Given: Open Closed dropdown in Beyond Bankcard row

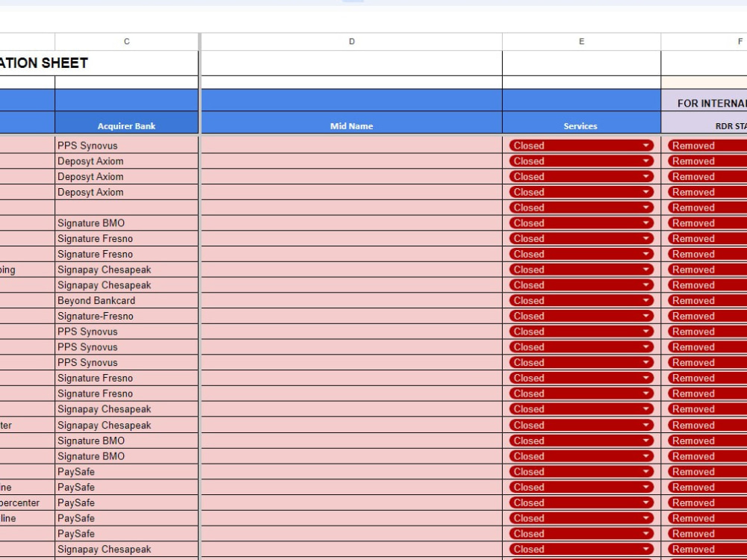Looking at the screenshot, I should click(x=581, y=300).
